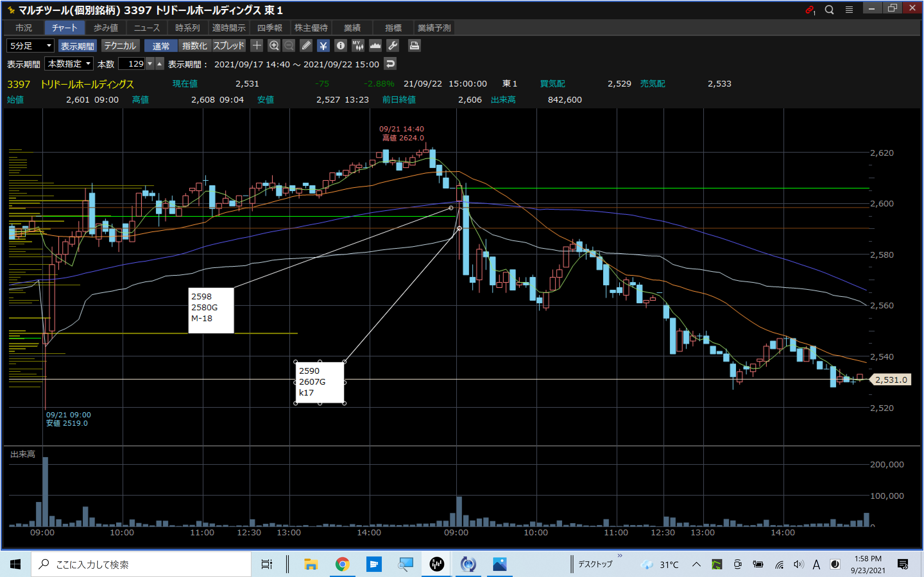Click the スプレッド mode button
This screenshot has height=577, width=924.
click(228, 46)
